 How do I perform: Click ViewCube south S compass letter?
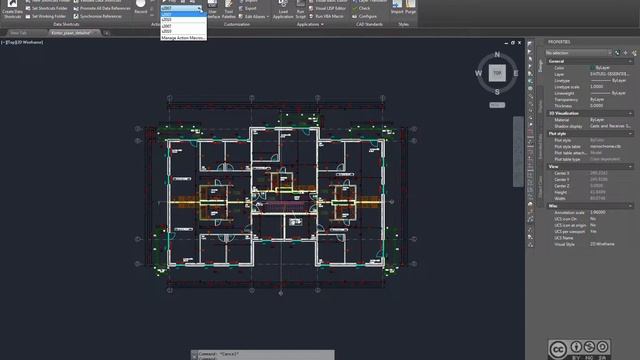(x=497, y=92)
